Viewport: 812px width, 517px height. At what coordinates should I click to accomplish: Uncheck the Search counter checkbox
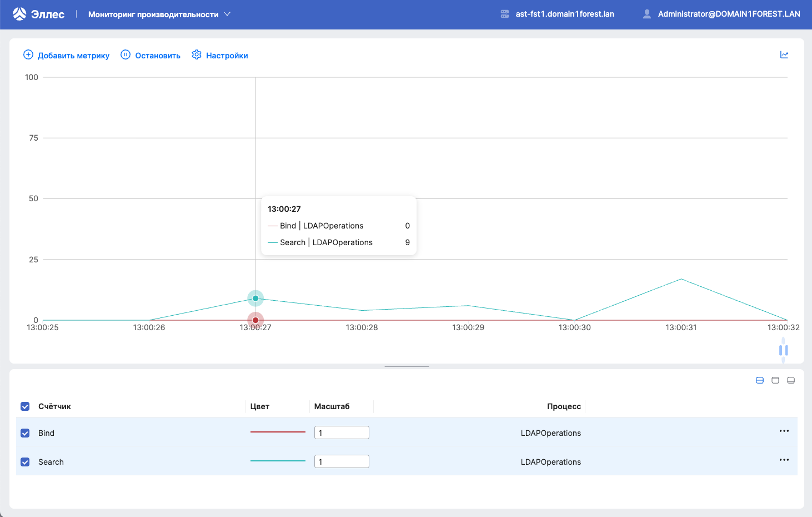point(24,461)
